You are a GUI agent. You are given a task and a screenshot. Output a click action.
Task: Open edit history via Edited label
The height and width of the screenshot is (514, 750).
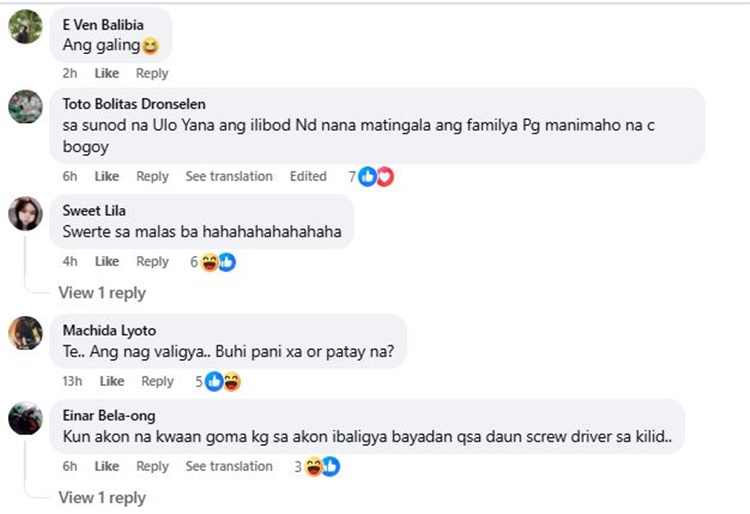tap(308, 177)
